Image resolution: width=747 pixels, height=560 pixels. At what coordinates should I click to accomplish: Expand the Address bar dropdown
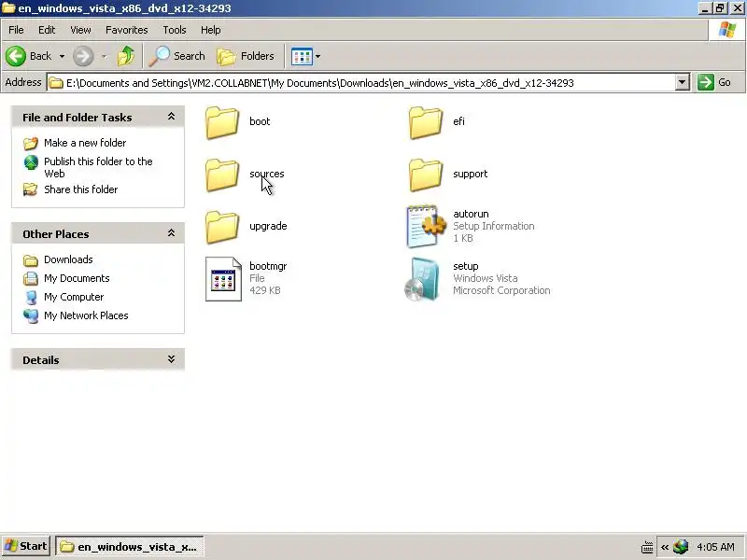683,82
